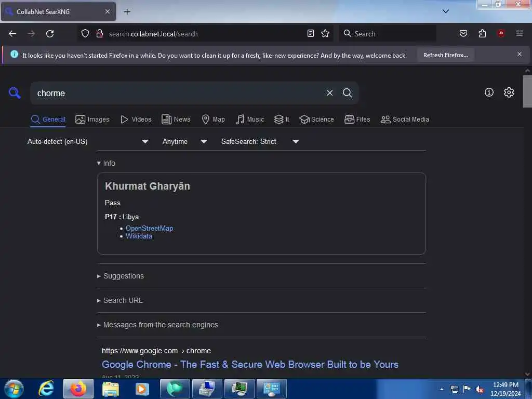Reload the current page
The height and width of the screenshot is (399, 532).
tap(50, 34)
